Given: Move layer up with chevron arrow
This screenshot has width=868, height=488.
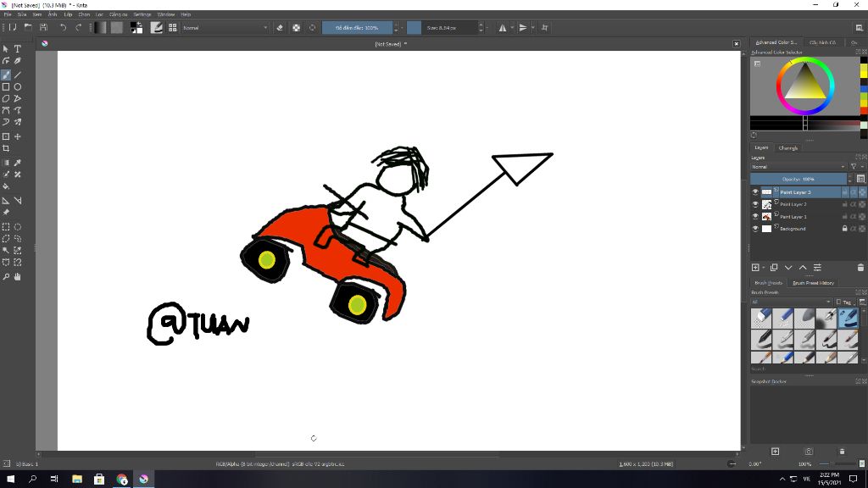Looking at the screenshot, I should pos(803,268).
